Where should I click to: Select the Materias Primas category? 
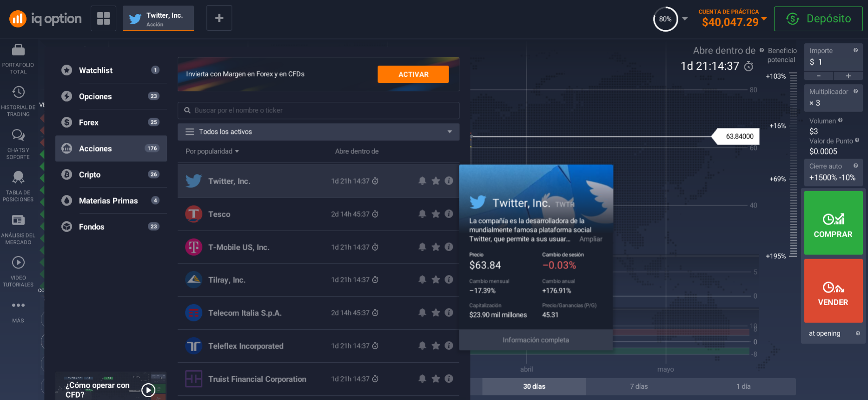tap(111, 200)
